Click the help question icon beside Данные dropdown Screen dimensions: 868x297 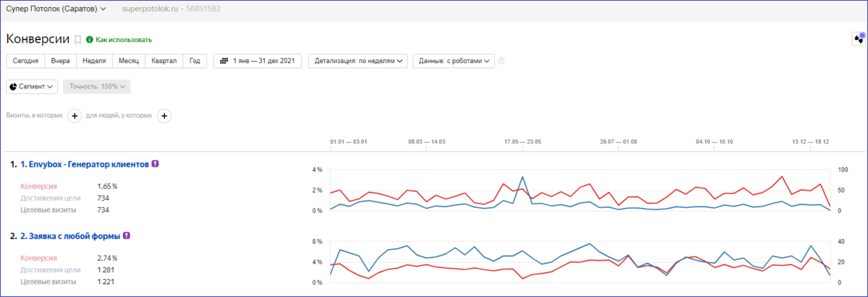click(501, 62)
